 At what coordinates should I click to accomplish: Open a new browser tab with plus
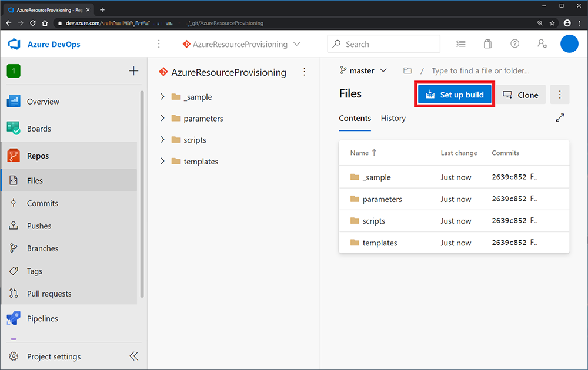[x=102, y=10]
